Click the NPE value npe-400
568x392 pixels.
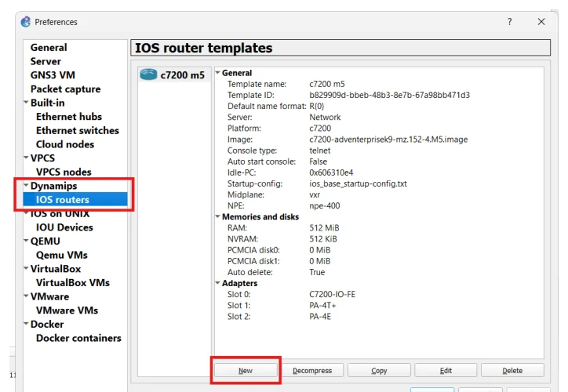coord(325,205)
